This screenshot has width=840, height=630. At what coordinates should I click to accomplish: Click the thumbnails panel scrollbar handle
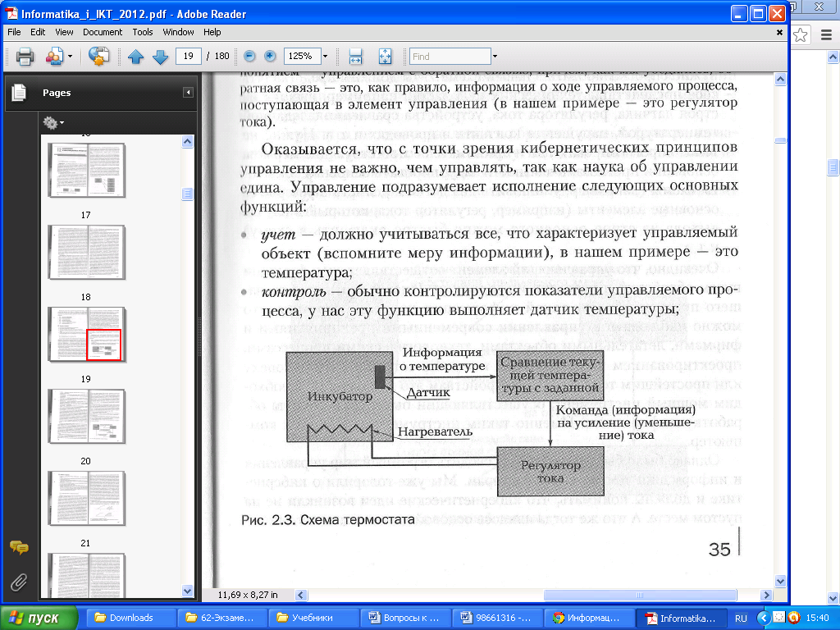(188, 194)
